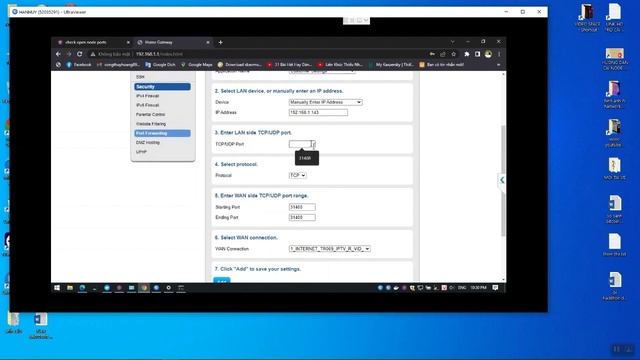Reload the router page in Chrome
The height and width of the screenshot is (360, 640).
(x=80, y=54)
